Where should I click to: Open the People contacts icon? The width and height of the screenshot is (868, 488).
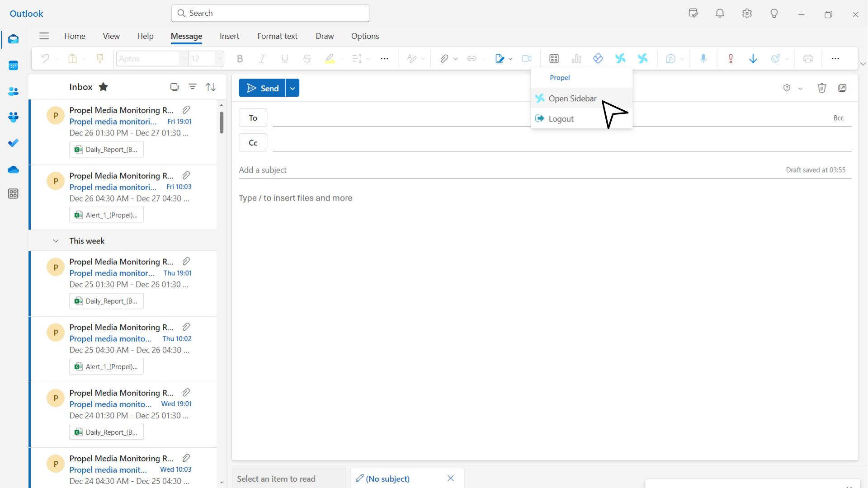tap(13, 91)
